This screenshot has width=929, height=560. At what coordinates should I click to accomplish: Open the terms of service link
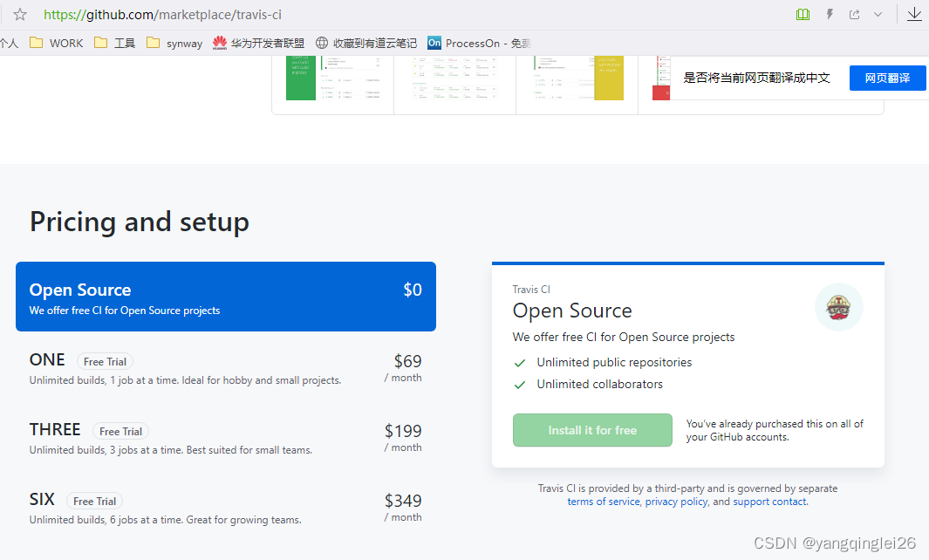click(604, 502)
